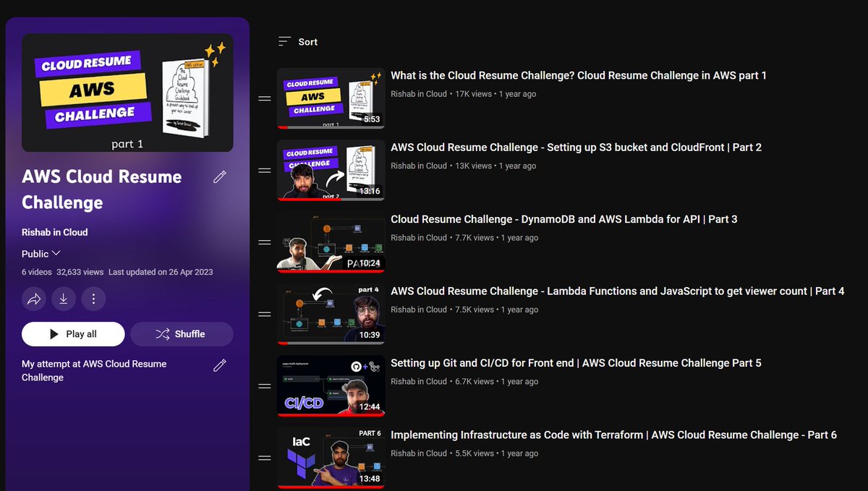The width and height of the screenshot is (868, 491).
Task: Start playback with Play all button
Action: click(x=73, y=334)
